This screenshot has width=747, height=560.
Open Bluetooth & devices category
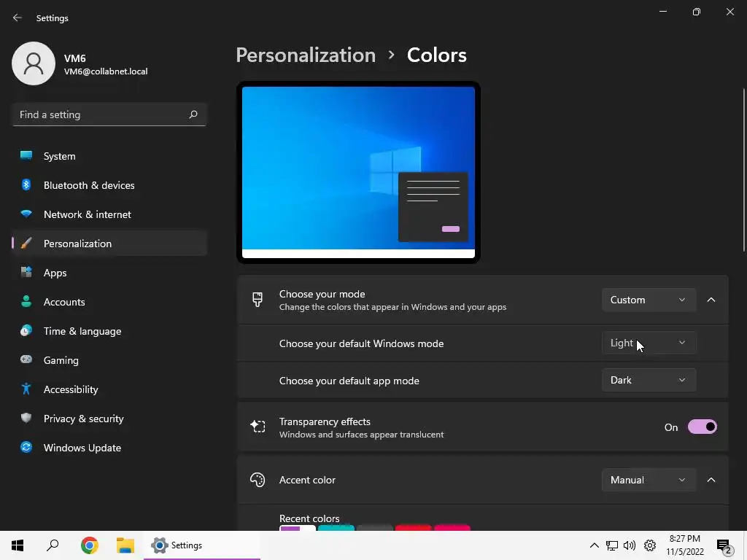pos(109,185)
